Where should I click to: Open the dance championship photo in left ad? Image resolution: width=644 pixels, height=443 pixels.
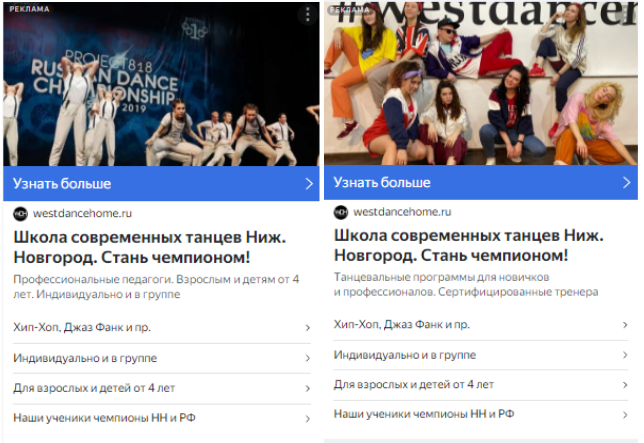(x=161, y=84)
